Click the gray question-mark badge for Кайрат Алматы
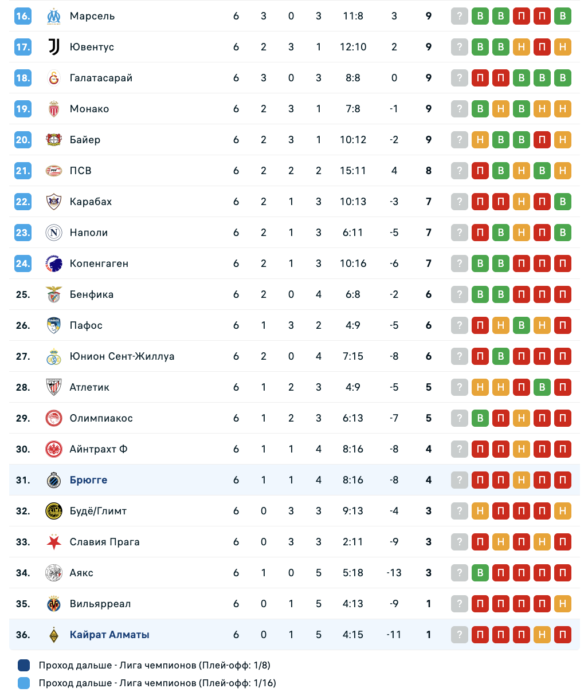588x700 pixels. (460, 635)
